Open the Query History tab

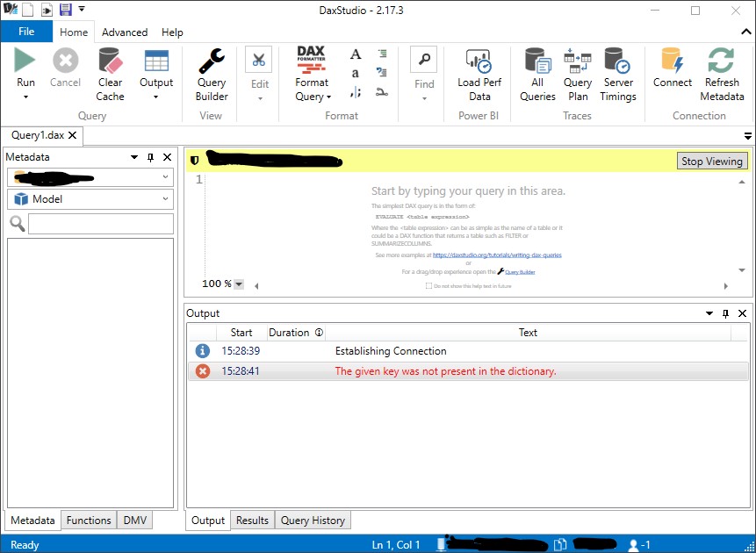point(313,520)
